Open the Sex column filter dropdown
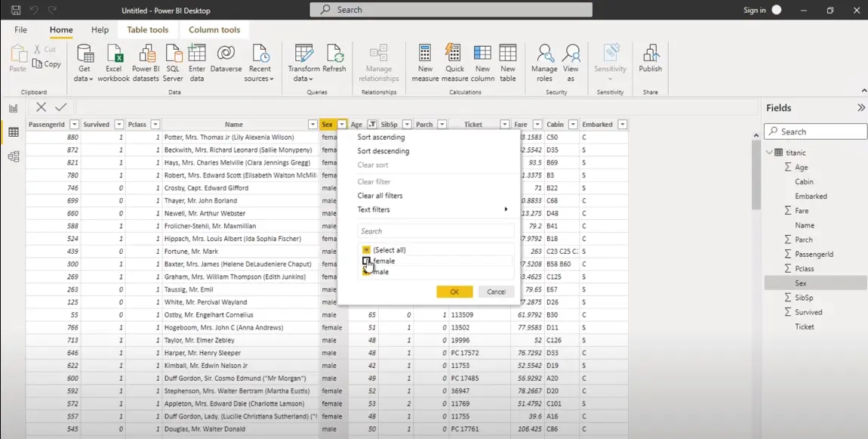Screen dimensions: 868x439 (342, 125)
